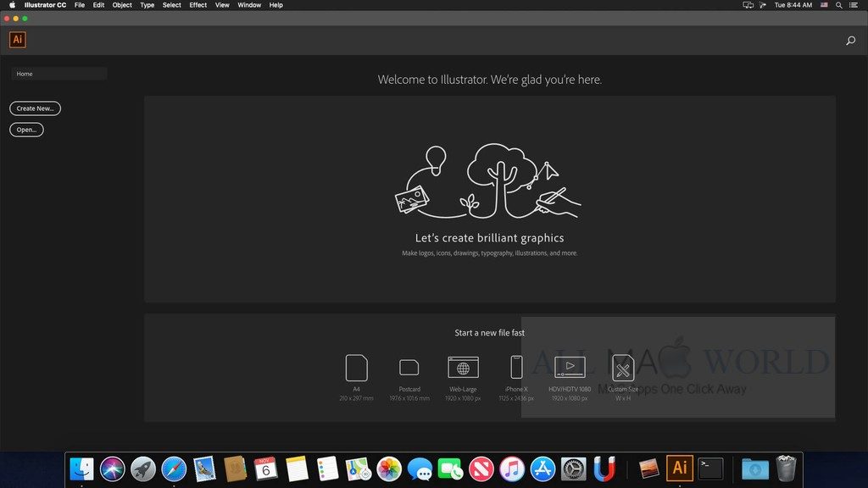Viewport: 868px width, 488px height.
Task: Open the Edit menu
Action: click(x=98, y=5)
